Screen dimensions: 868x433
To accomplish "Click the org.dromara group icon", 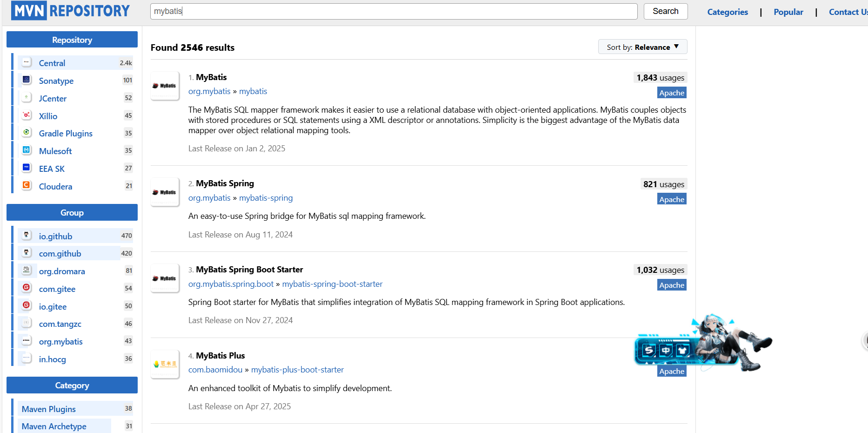I will (27, 270).
